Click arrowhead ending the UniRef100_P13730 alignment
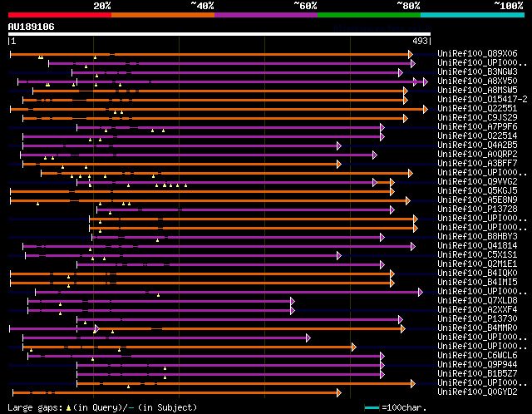 (401, 320)
